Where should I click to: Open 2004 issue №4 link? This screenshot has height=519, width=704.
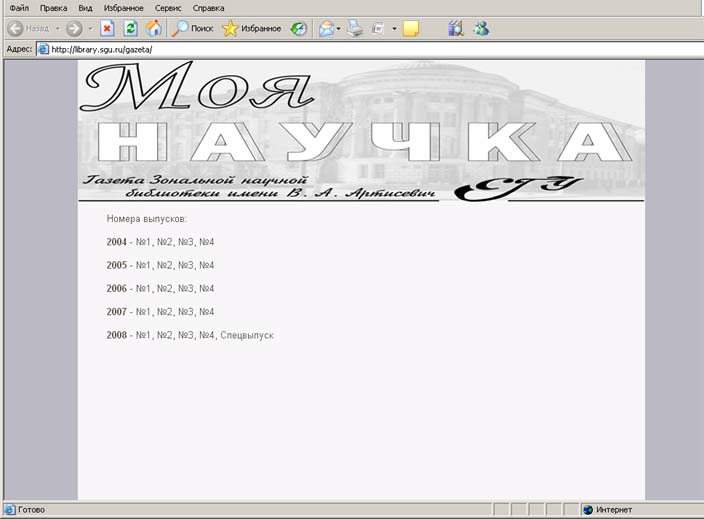point(207,242)
